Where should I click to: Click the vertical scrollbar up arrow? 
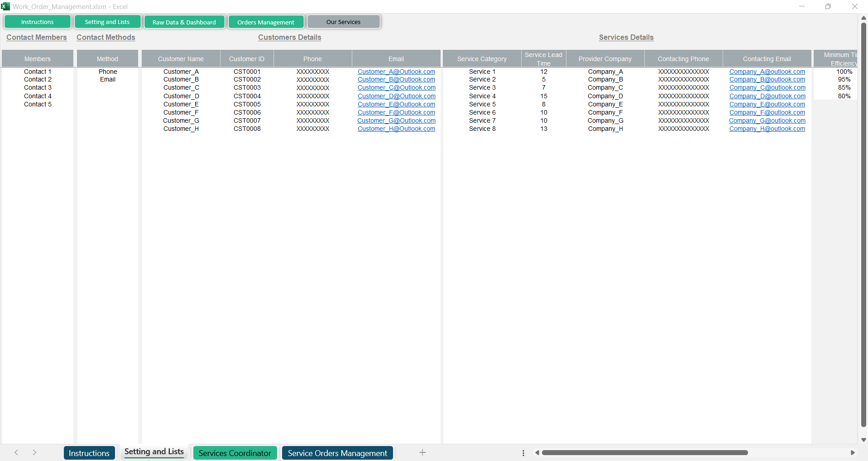pos(863,18)
